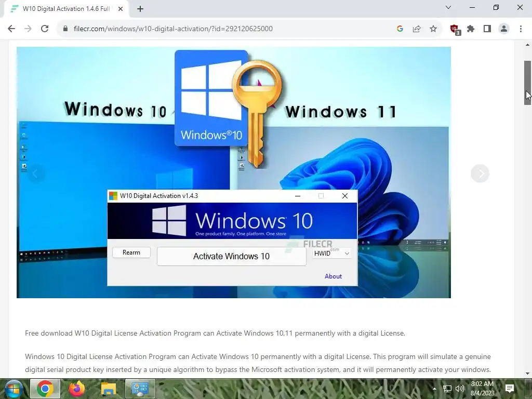This screenshot has height=399, width=532.
Task: Close the W10 Digital Activation tab
Action: pyautogui.click(x=121, y=9)
